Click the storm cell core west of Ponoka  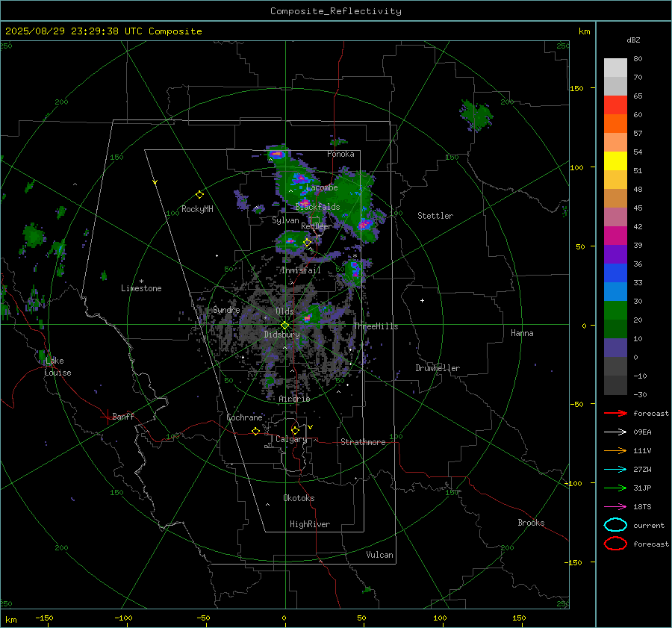pyautogui.click(x=276, y=154)
